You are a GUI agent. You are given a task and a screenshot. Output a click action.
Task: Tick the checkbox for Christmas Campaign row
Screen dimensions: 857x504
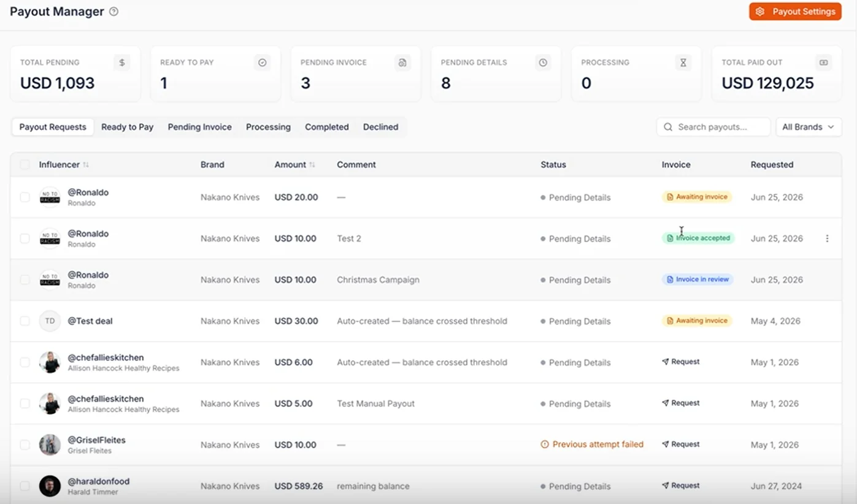[25, 280]
